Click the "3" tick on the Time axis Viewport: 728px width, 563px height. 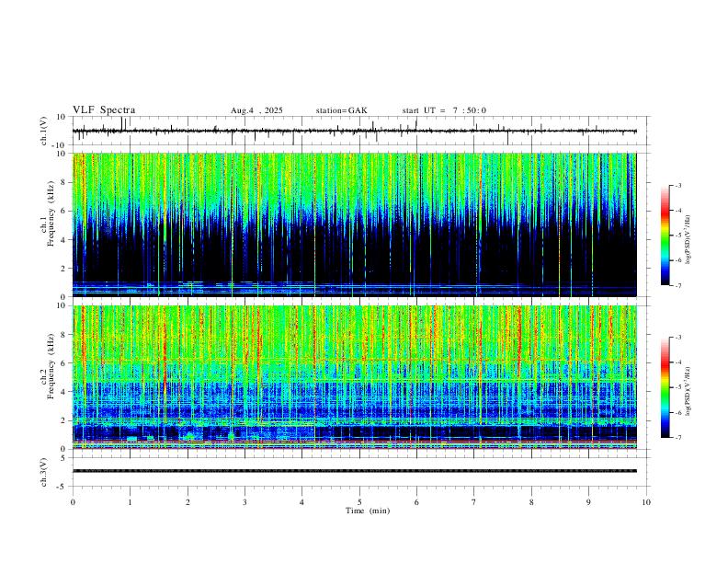tap(245, 502)
